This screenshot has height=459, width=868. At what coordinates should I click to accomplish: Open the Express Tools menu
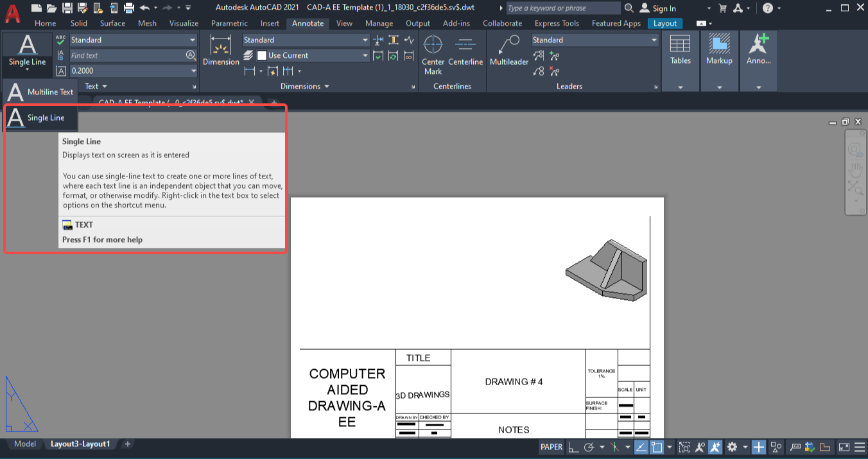(x=556, y=23)
